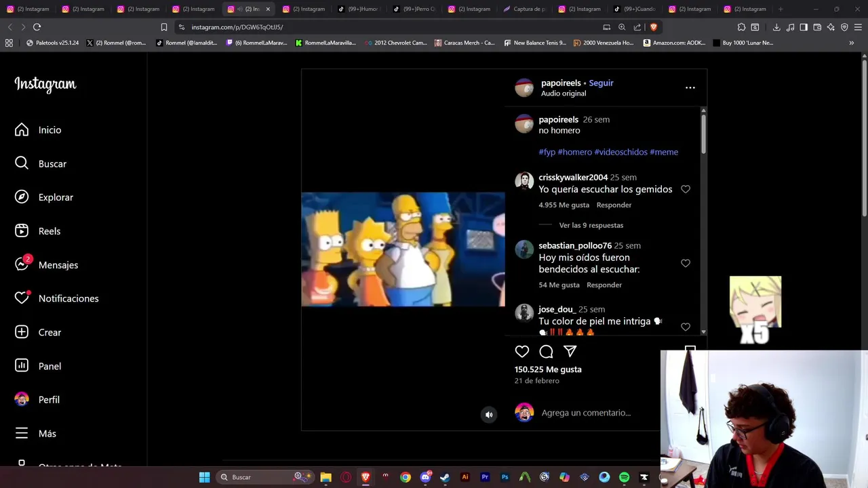Click 4.955 Me gusta on first comment
The image size is (868, 488).
tap(564, 205)
